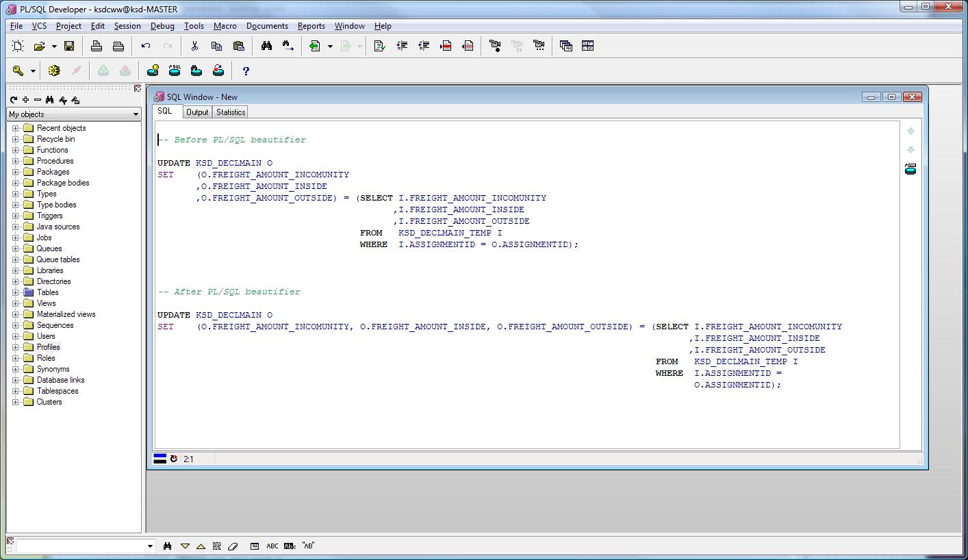
Task: Click the Copy icon in toolbar
Action: [x=216, y=46]
